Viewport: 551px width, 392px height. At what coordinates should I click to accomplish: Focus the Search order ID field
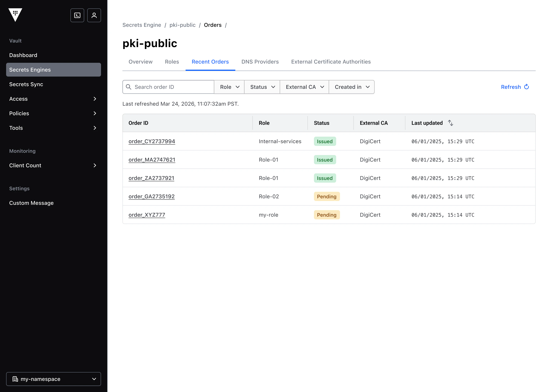(168, 87)
